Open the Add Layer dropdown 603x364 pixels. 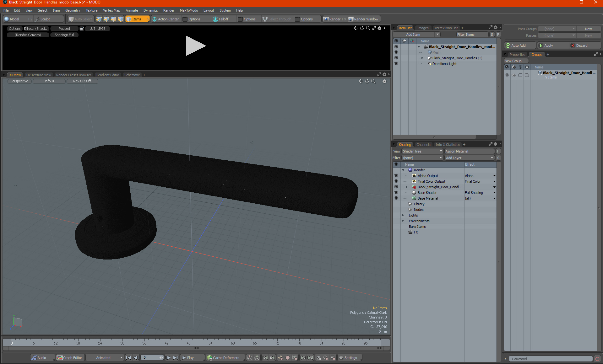(x=469, y=158)
